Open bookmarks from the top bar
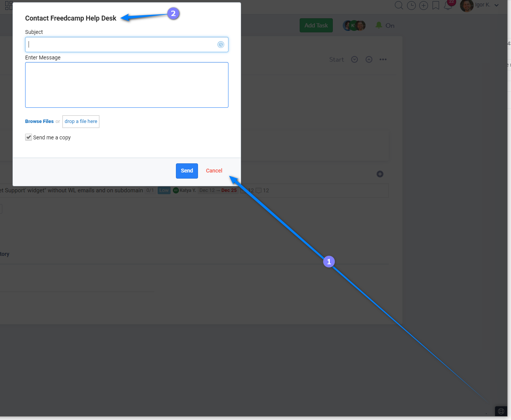 436,5
